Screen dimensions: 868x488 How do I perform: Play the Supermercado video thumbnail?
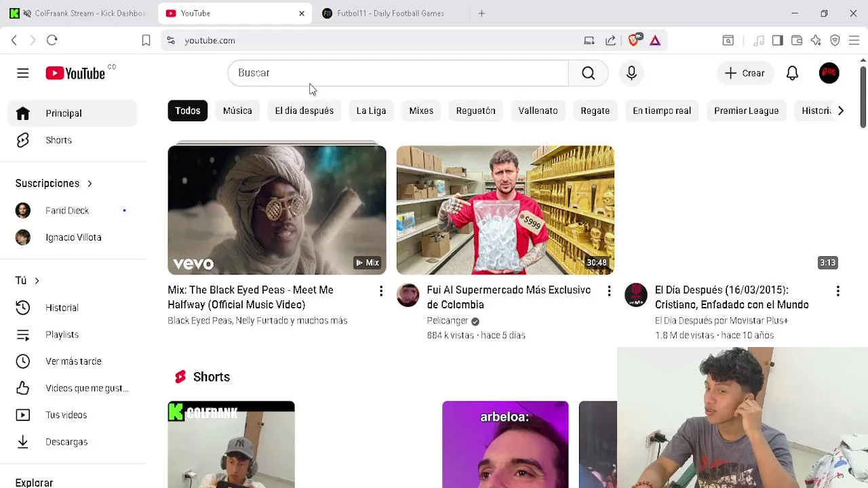(x=505, y=210)
